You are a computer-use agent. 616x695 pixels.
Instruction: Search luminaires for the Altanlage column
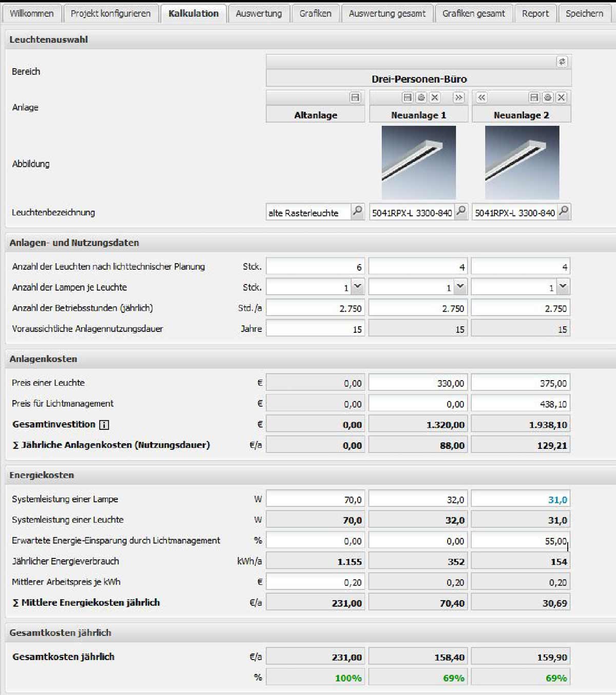click(x=357, y=211)
